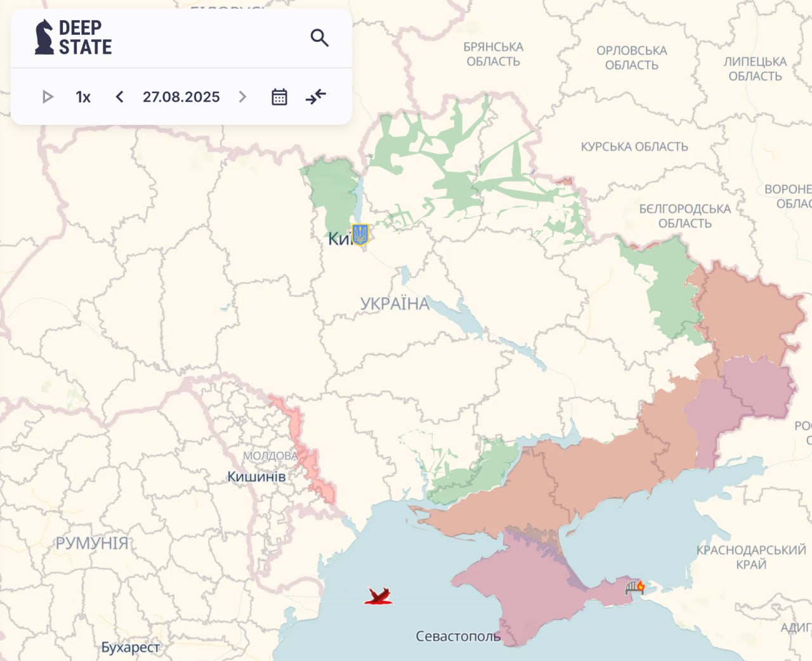The image size is (812, 661).
Task: Click the burning Crimean bridge icon
Action: [634, 587]
